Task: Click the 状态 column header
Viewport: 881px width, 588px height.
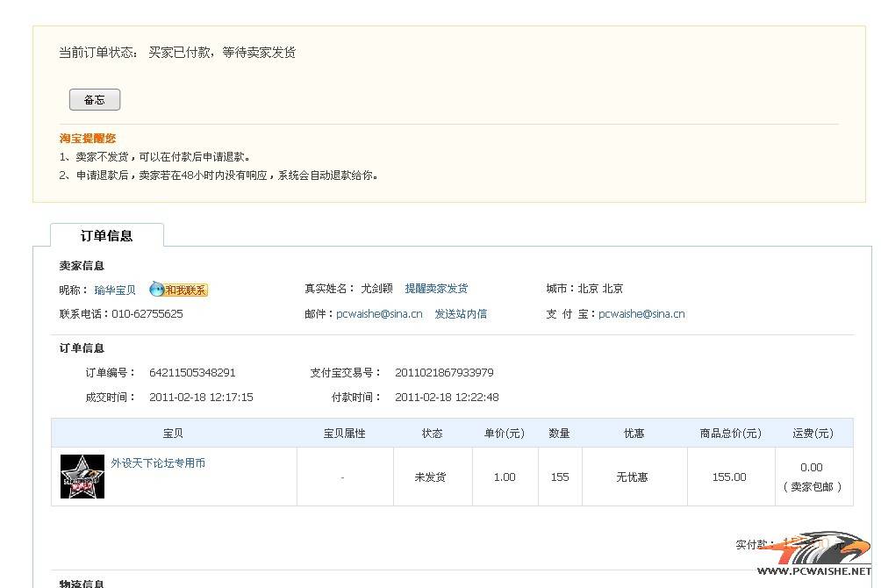Action: click(x=432, y=434)
